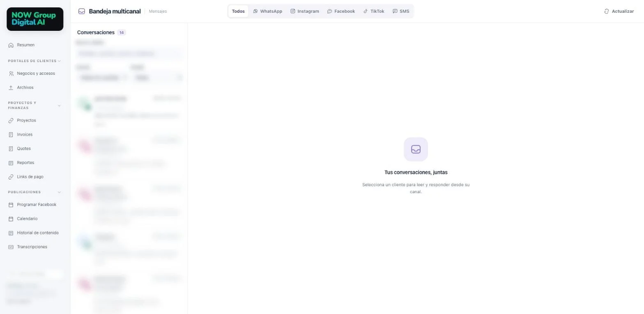Switch to the SMS tab

(401, 12)
